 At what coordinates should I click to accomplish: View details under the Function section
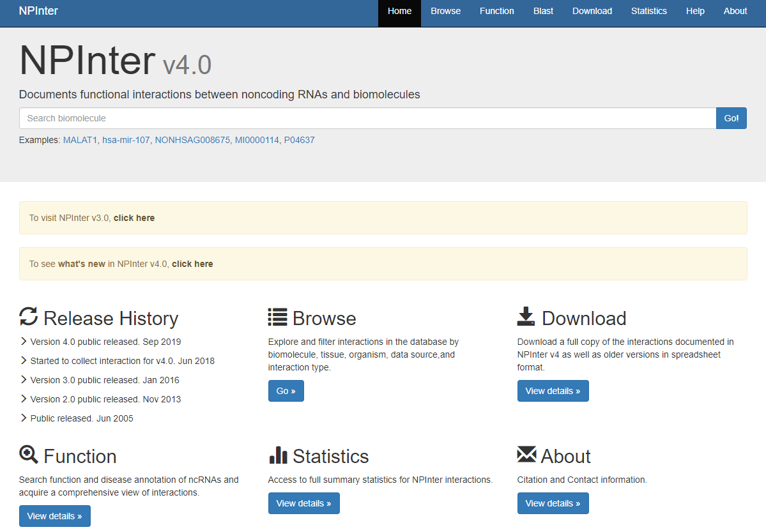coord(54,516)
